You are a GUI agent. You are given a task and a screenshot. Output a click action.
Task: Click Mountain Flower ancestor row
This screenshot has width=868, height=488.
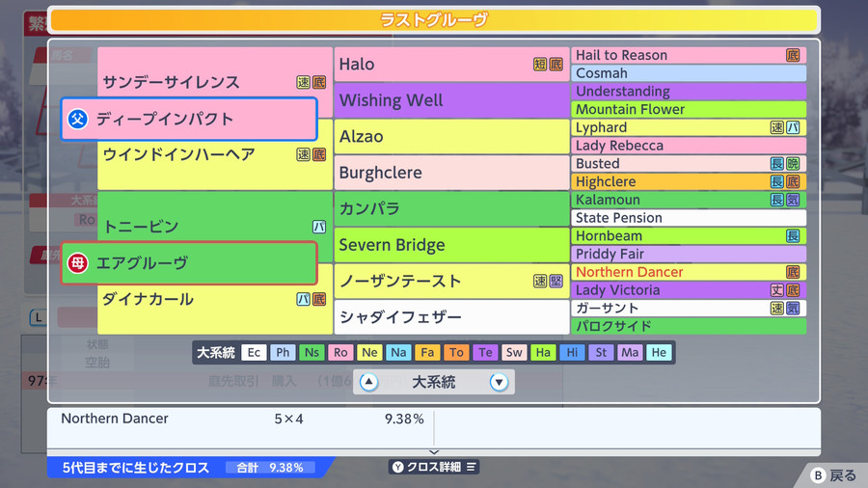pos(689,110)
